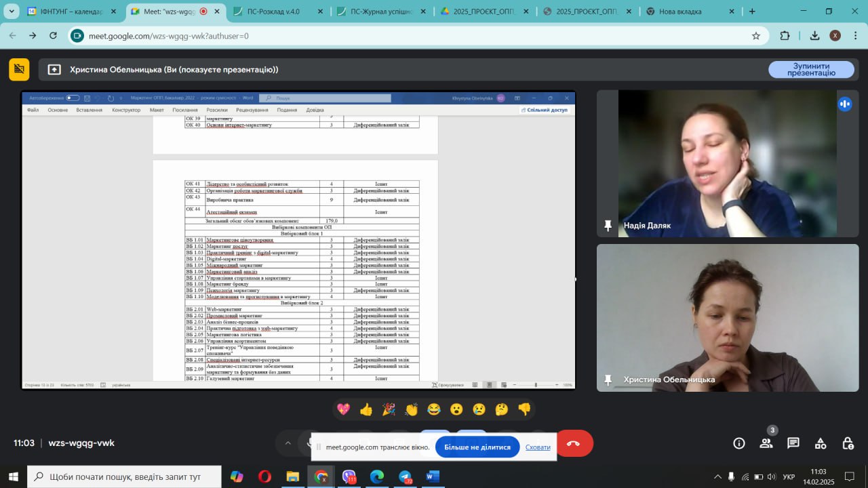Show hidden system tray icons
Image resolution: width=868 pixels, height=488 pixels.
point(717,476)
